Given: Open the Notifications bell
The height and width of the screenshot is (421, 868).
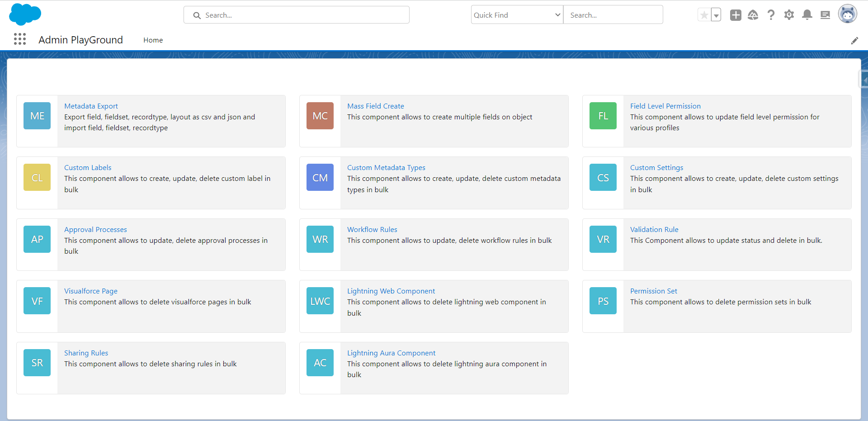Looking at the screenshot, I should pos(807,15).
